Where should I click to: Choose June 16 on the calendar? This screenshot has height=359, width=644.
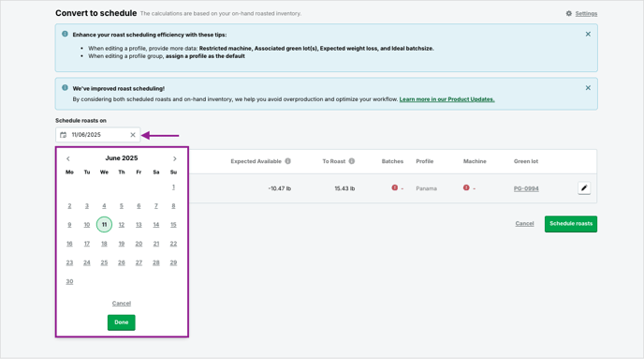tap(69, 244)
